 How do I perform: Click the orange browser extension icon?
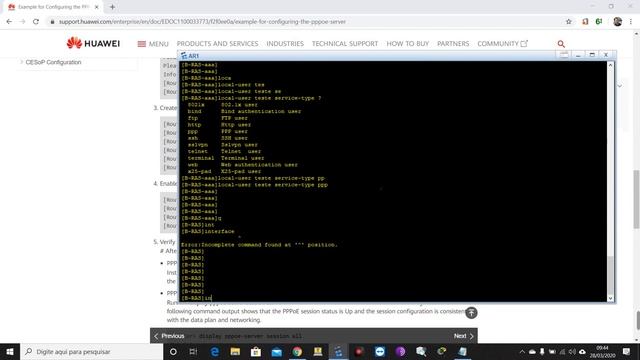point(585,22)
